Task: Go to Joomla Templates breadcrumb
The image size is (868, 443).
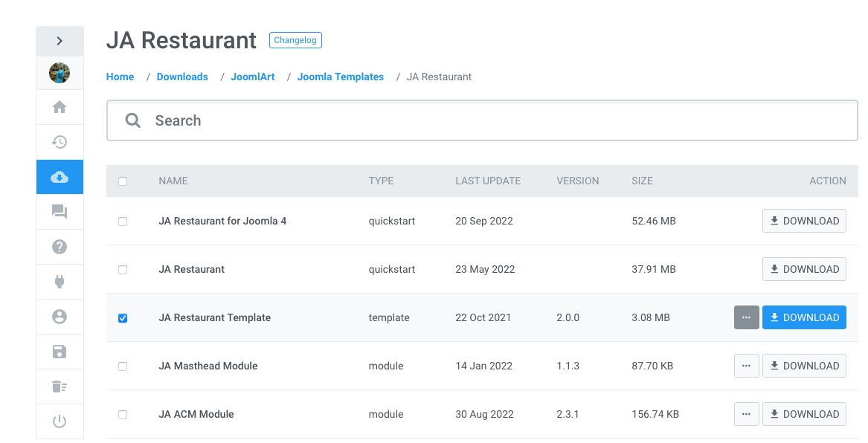Action: [x=341, y=77]
